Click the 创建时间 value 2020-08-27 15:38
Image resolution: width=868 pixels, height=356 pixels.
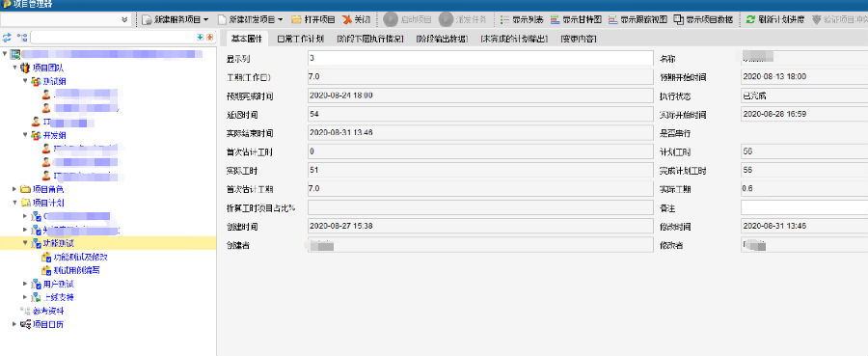(x=341, y=226)
